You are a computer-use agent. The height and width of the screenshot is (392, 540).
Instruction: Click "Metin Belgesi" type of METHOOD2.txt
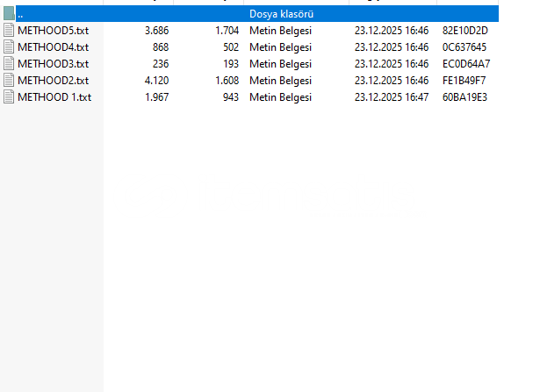point(280,81)
